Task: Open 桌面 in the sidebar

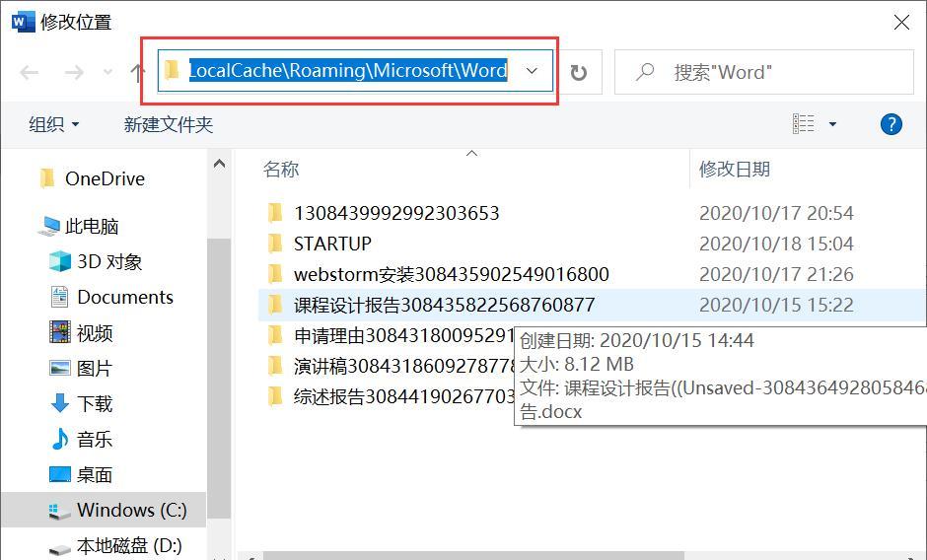Action: (81, 475)
